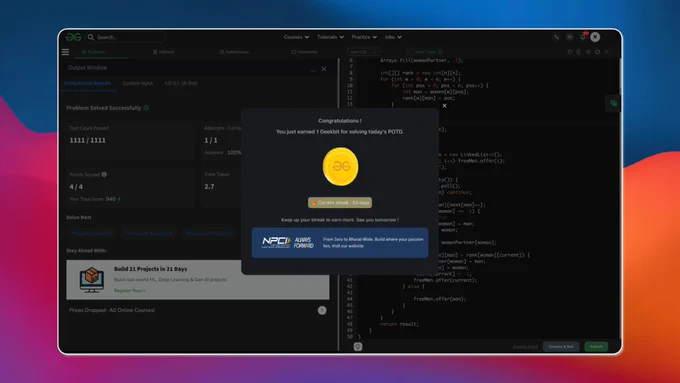680x383 pixels.
Task: Click the Problem Solved Successfully check icon
Action: tap(146, 108)
